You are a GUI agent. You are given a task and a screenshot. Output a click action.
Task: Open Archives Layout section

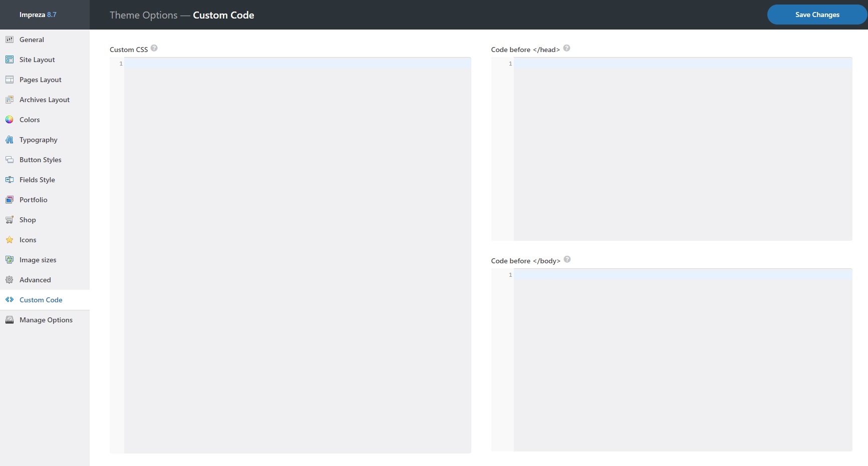(x=45, y=100)
